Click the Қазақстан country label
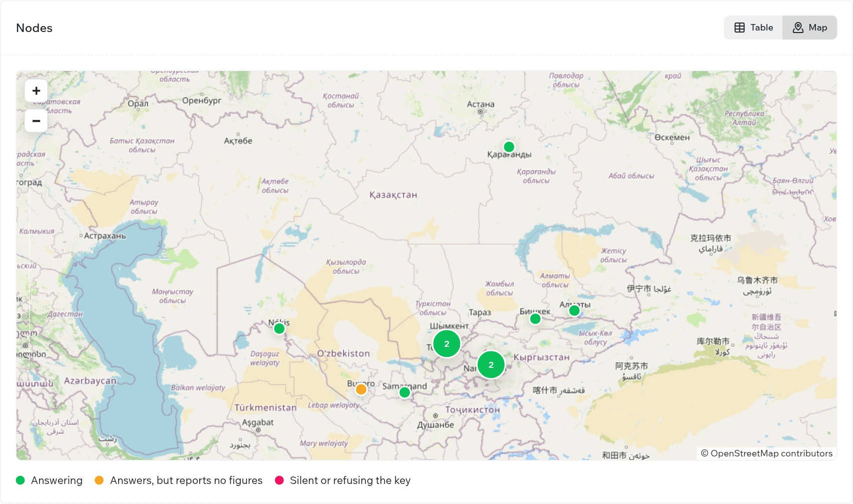The image size is (853, 504). [x=393, y=195]
